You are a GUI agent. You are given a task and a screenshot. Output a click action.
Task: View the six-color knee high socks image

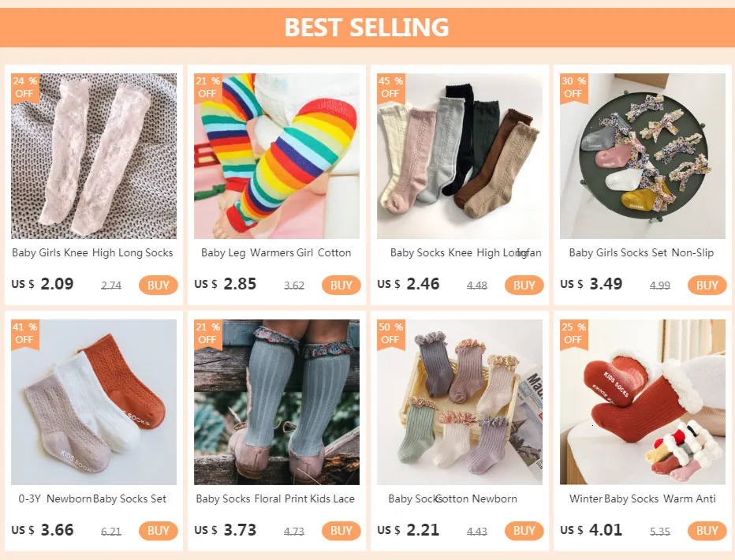pos(460,156)
